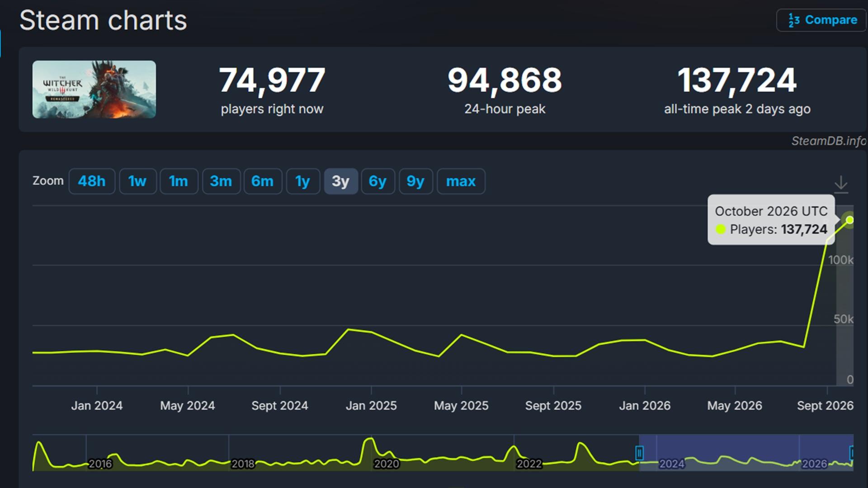Click the May 2026 axis label
868x488 pixels.
tap(735, 406)
